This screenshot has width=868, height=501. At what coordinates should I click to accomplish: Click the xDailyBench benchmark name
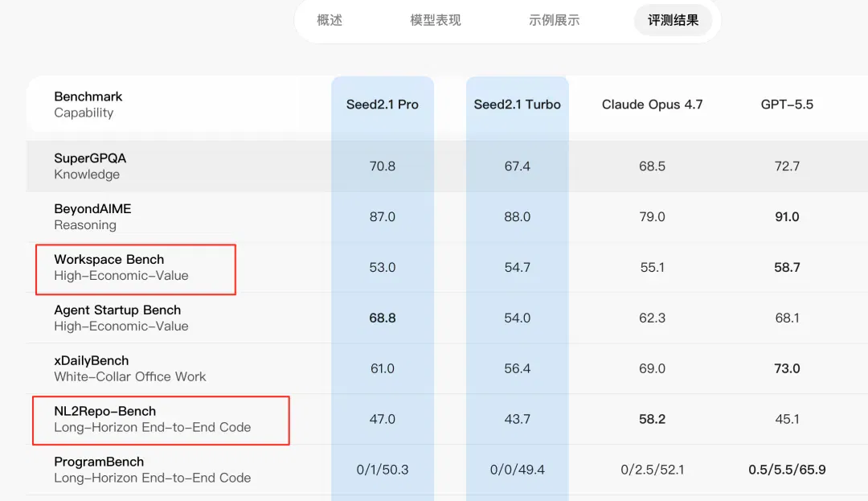click(92, 360)
